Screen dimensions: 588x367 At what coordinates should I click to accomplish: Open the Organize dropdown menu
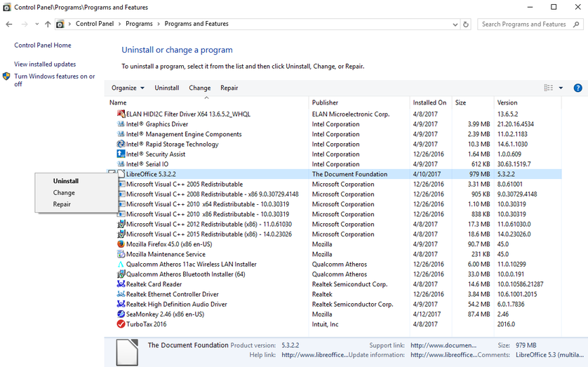(x=128, y=88)
